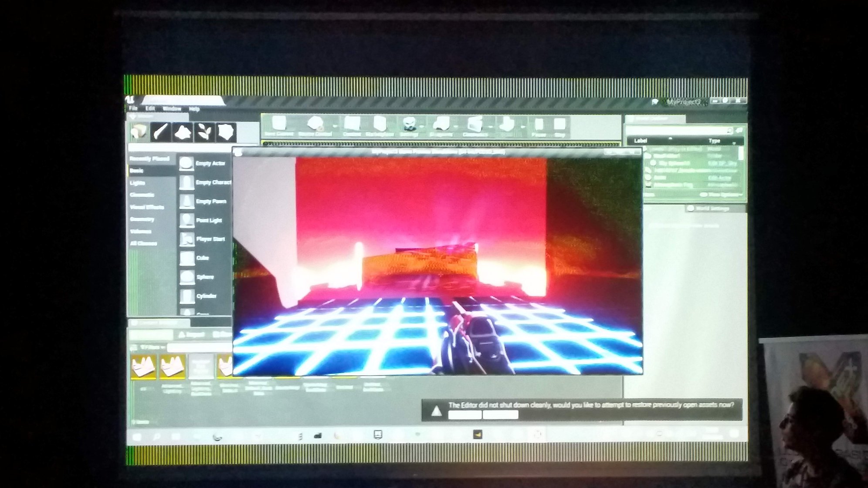This screenshot has width=868, height=488.
Task: Select the Geometry Editing mode icon
Action: click(226, 131)
